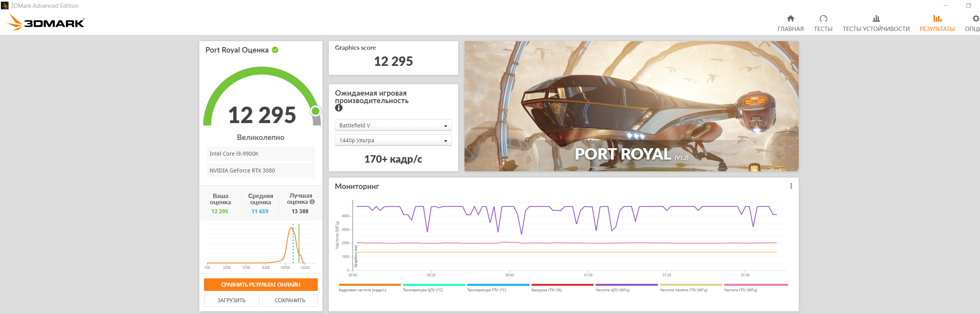This screenshot has height=314, width=980.
Task: Expand the 1440p Ультра resolution dropdown
Action: 393,140
